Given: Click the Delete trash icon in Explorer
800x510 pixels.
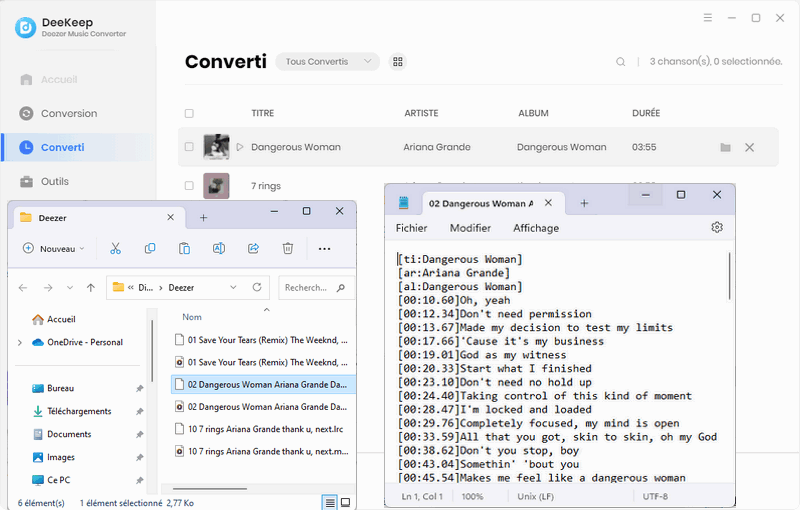Looking at the screenshot, I should 287,248.
